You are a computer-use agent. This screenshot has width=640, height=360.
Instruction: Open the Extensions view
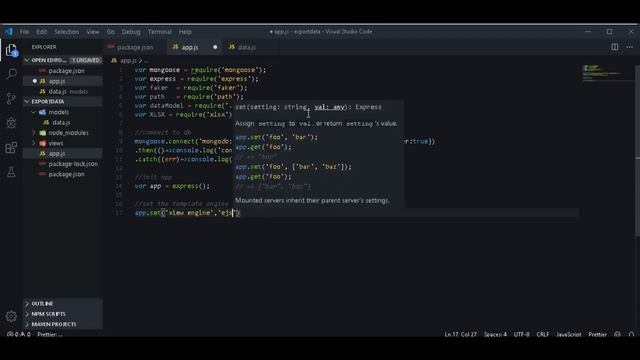coord(11,147)
